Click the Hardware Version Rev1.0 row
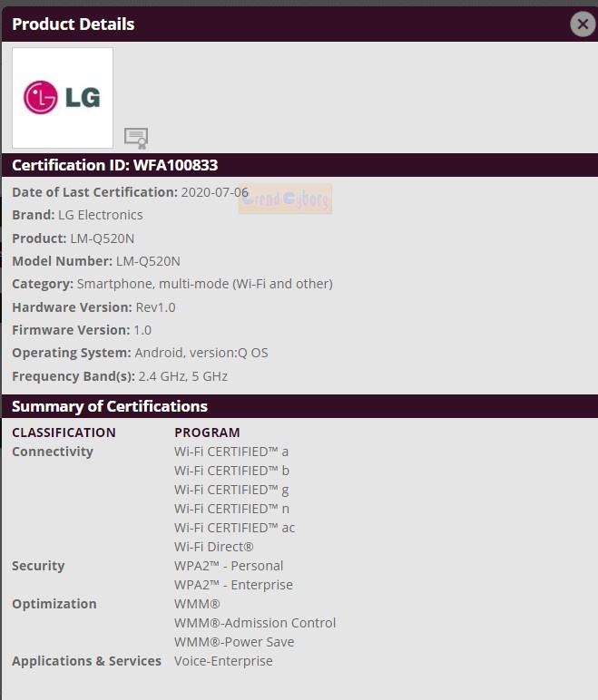598x700 pixels. click(93, 307)
